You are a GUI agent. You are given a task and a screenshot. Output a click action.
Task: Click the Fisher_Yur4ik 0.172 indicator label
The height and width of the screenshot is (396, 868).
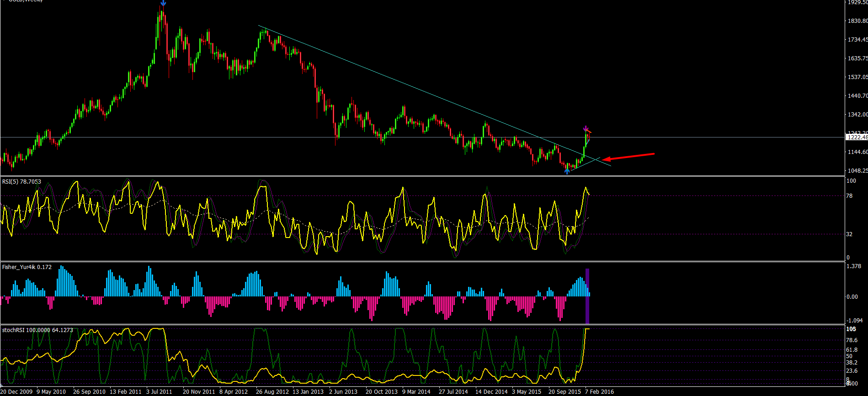(x=27, y=267)
